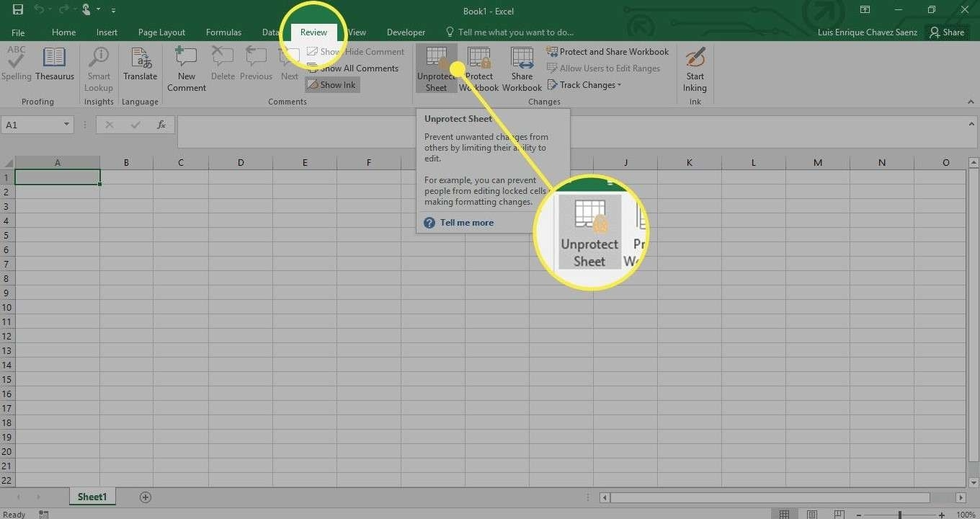
Task: Switch to Page Break Preview in status bar
Action: (839, 515)
